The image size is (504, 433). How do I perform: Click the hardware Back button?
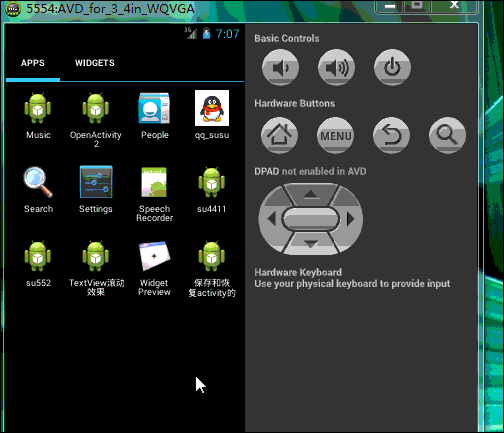tap(391, 135)
